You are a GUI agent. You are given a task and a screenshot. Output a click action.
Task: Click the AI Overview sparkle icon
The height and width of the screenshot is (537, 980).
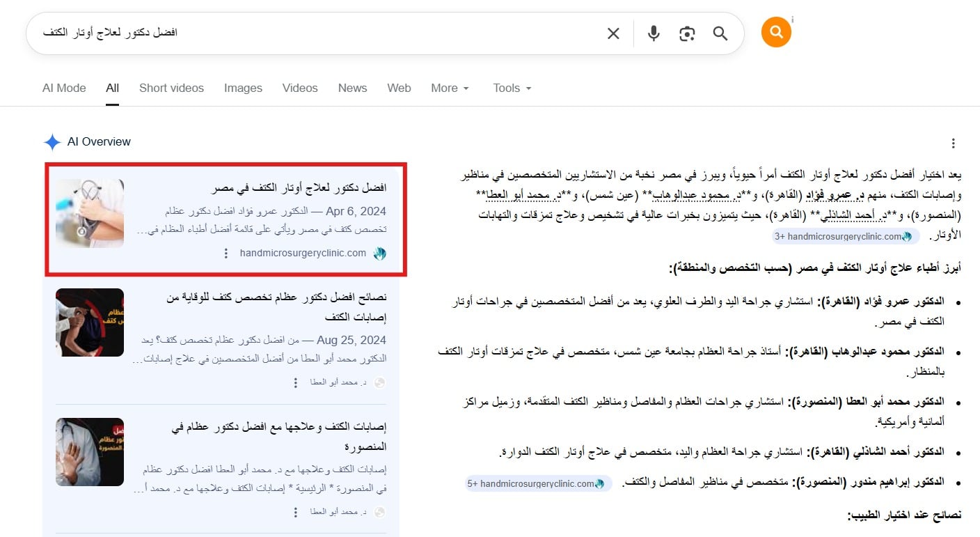52,142
